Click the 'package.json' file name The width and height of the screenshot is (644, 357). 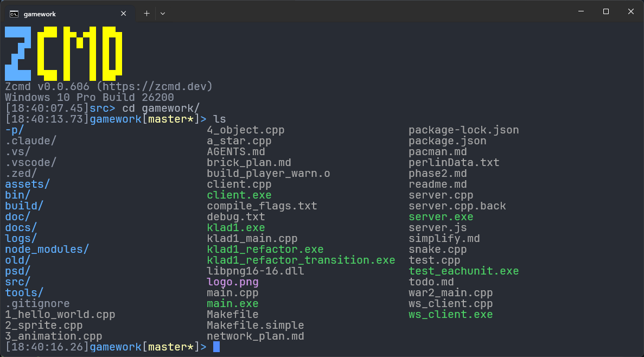click(x=447, y=141)
